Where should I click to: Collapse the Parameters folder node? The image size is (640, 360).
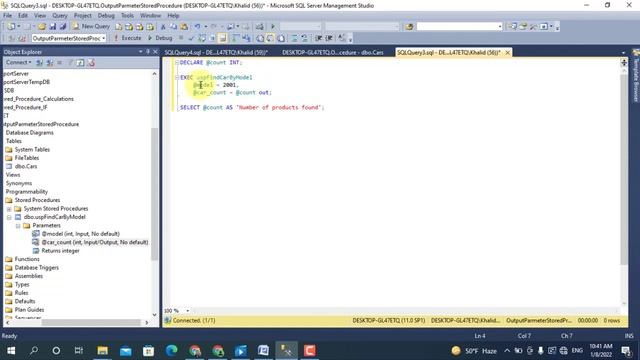18,226
